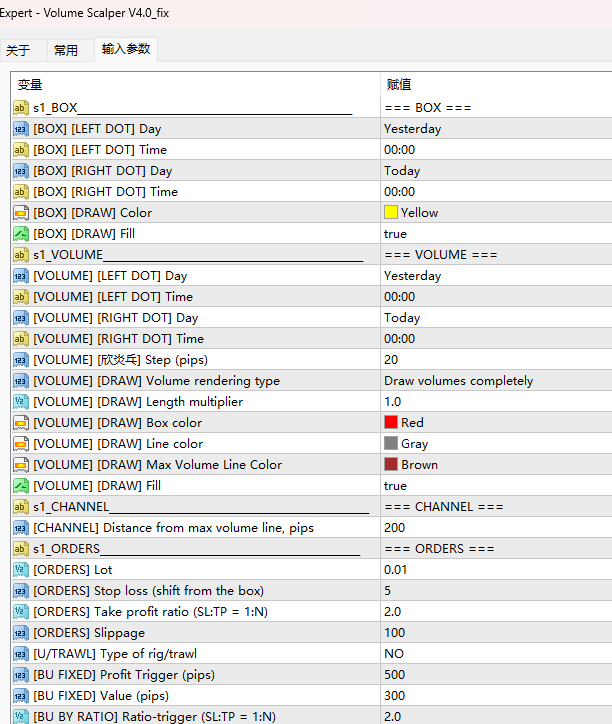Click the icon beside [U/TRAWL] Type of rig/trawl
The image size is (612, 724).
pyautogui.click(x=21, y=654)
